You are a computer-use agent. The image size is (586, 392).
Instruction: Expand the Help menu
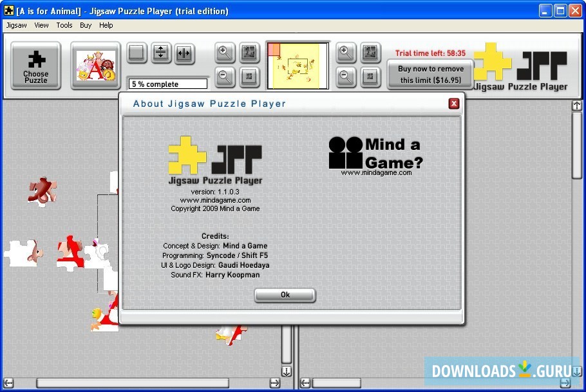pos(106,25)
